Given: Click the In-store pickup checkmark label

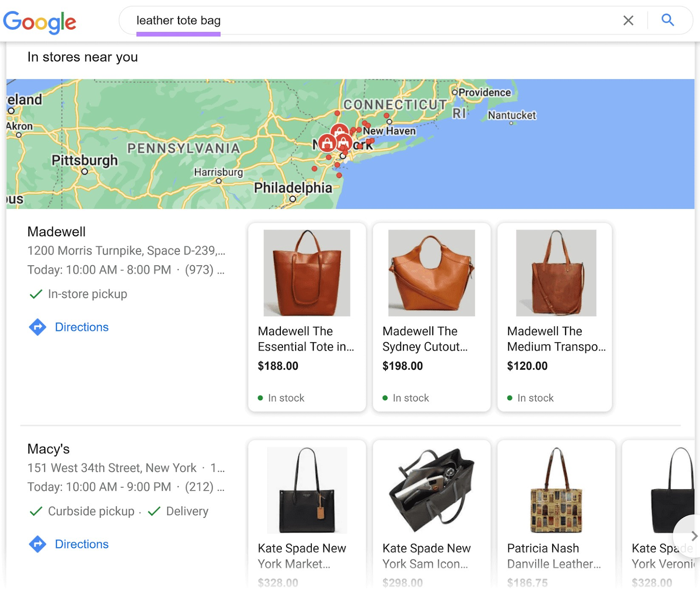Looking at the screenshot, I should [87, 294].
